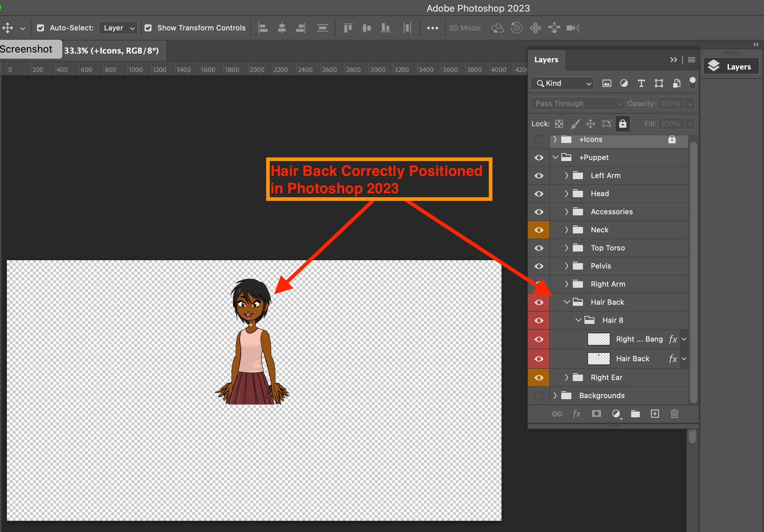Uncheck Show Transform Controls
Screen dimensions: 764x532
pos(148,28)
